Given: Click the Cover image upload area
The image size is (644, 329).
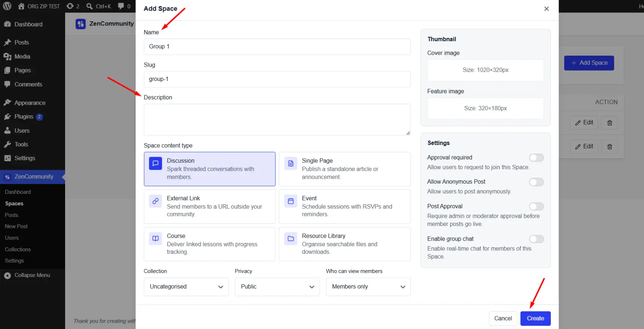Looking at the screenshot, I should point(485,70).
